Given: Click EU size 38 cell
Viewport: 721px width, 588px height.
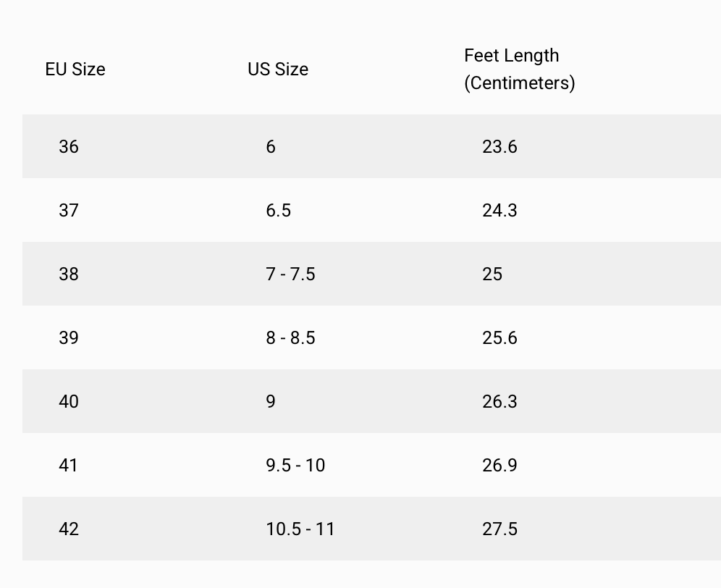Looking at the screenshot, I should point(69,274).
